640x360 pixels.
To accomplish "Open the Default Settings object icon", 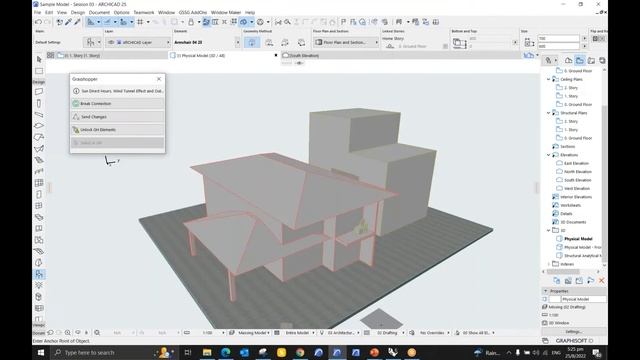I will click(91, 42).
